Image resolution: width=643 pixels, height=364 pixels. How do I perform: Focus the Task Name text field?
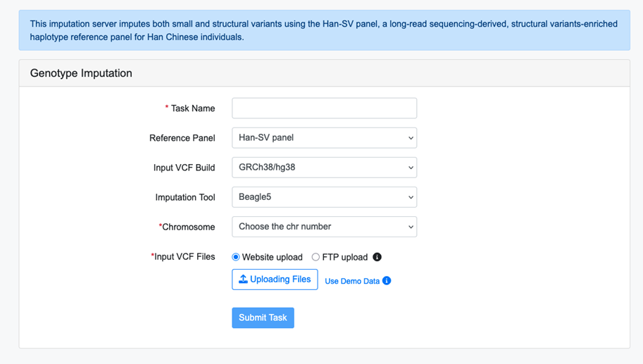tap(324, 108)
